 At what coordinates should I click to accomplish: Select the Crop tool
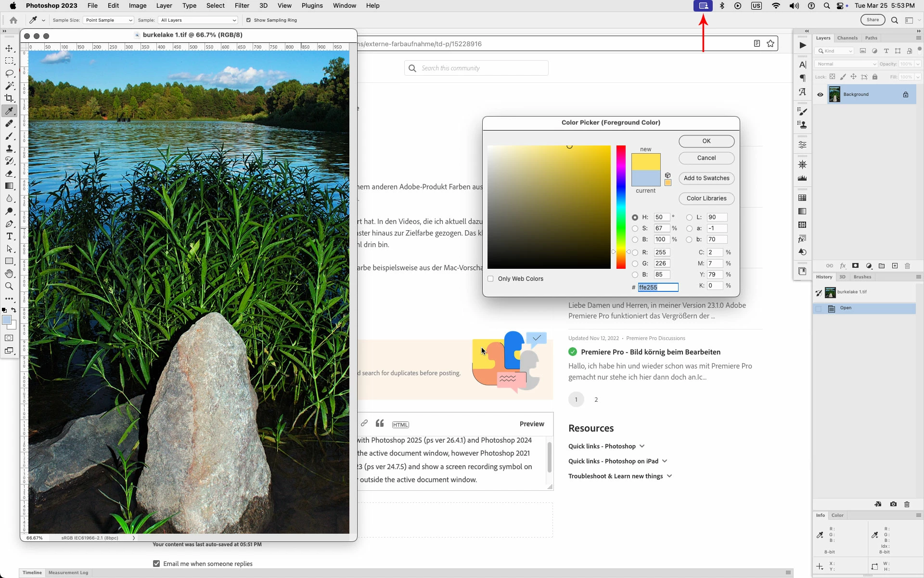coord(9,98)
